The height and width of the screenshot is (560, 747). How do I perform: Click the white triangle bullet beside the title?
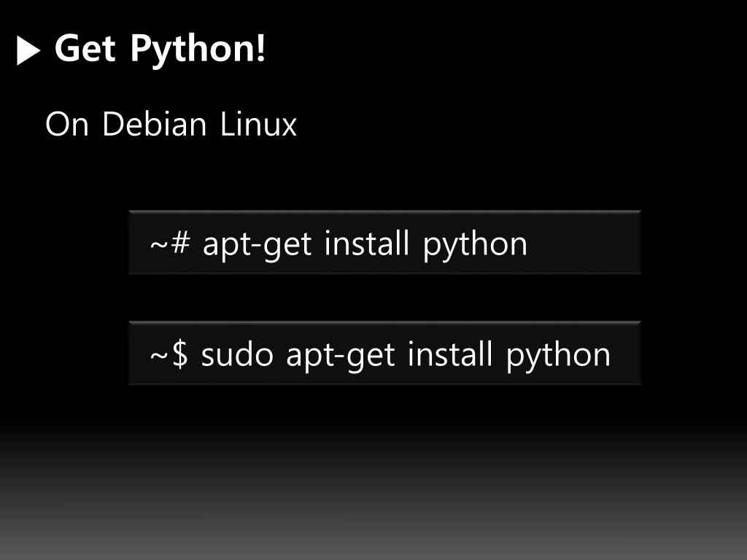28,50
